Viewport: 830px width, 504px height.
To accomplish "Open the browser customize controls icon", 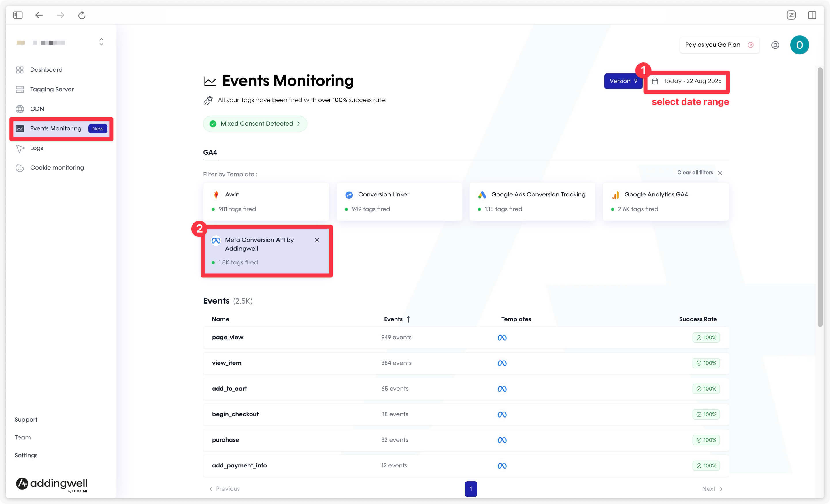I will coord(791,15).
